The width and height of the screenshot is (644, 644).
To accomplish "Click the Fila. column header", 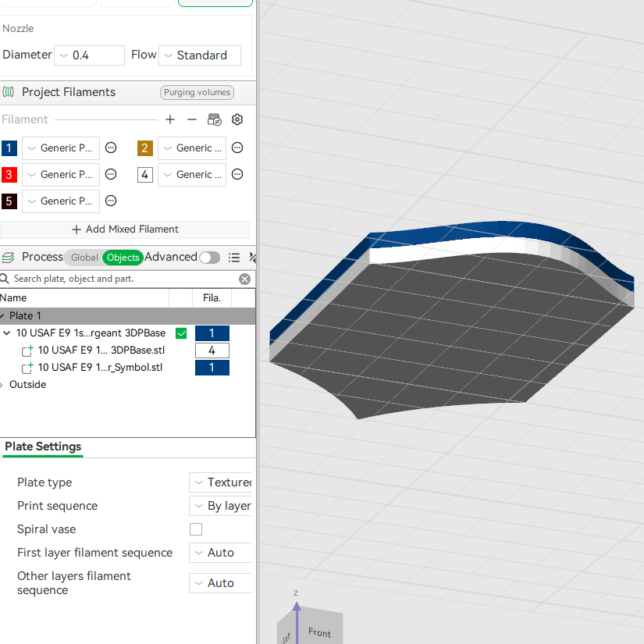I will [x=212, y=298].
